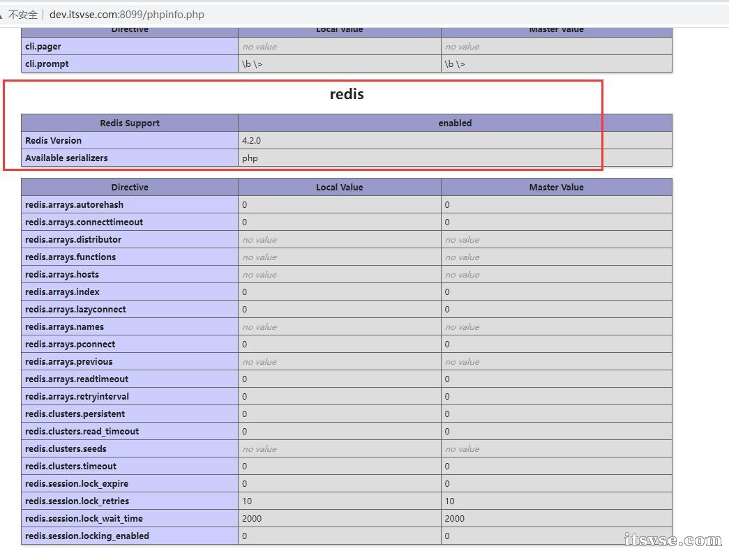The image size is (729, 560).
Task: Click 'redis.arrays.index' directive
Action: [x=130, y=292]
